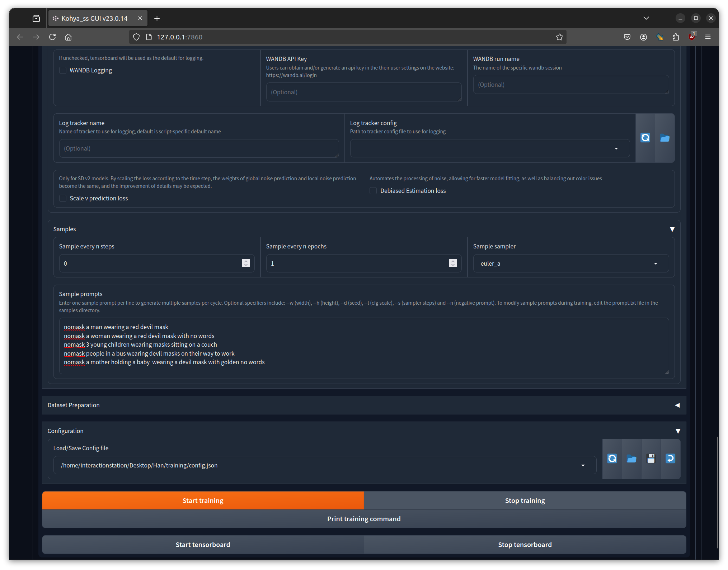This screenshot has width=728, height=570.
Task: Click the browser forward arrow
Action: (36, 37)
